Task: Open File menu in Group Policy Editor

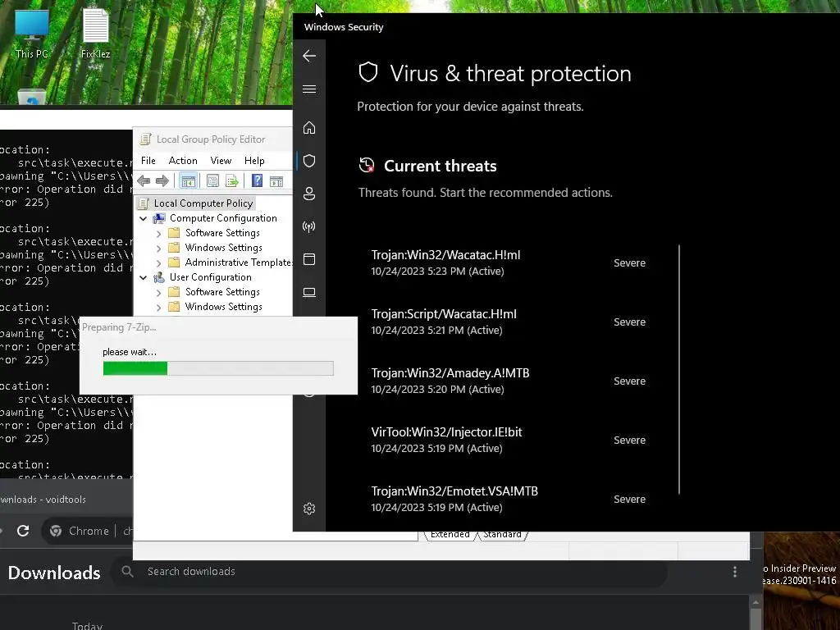Action: (x=148, y=161)
